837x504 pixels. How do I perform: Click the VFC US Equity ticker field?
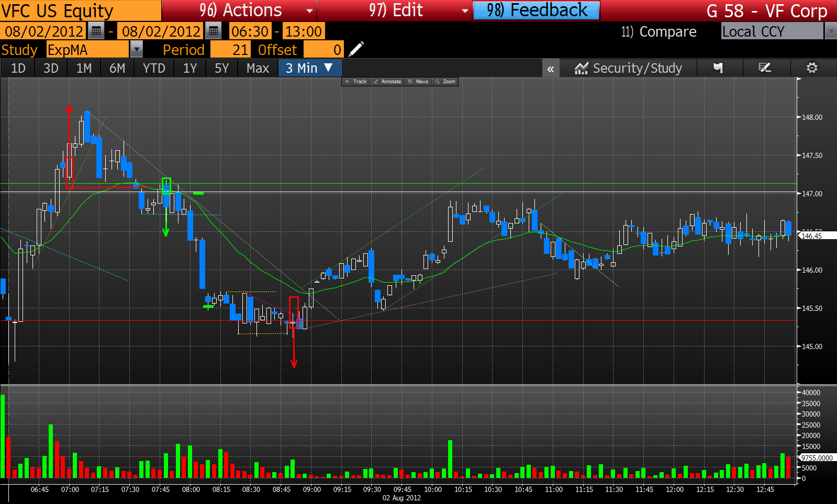pos(81,10)
